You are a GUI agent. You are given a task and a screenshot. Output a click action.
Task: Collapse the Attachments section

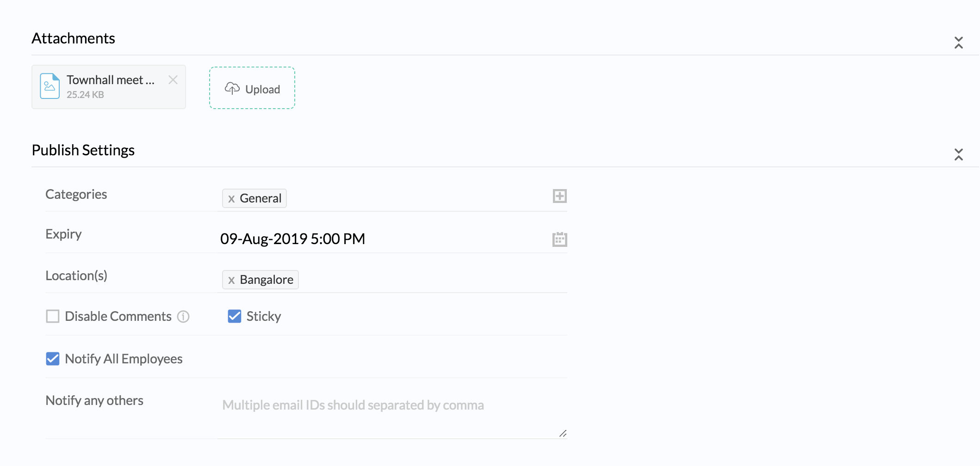click(x=958, y=43)
